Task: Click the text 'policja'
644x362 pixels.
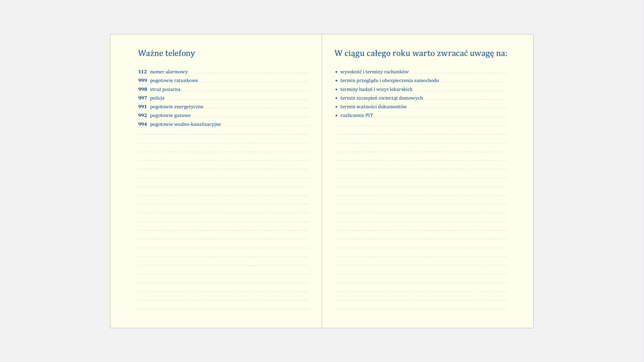Action: pos(157,98)
